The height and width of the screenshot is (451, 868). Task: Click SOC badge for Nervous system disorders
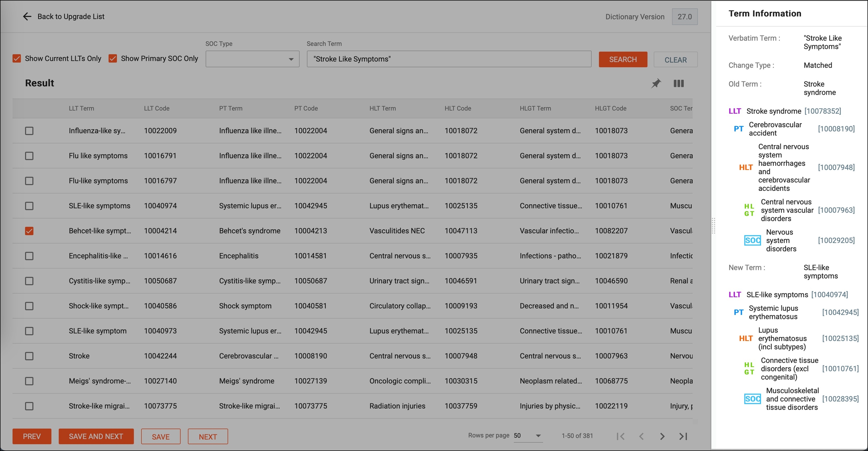(x=752, y=240)
